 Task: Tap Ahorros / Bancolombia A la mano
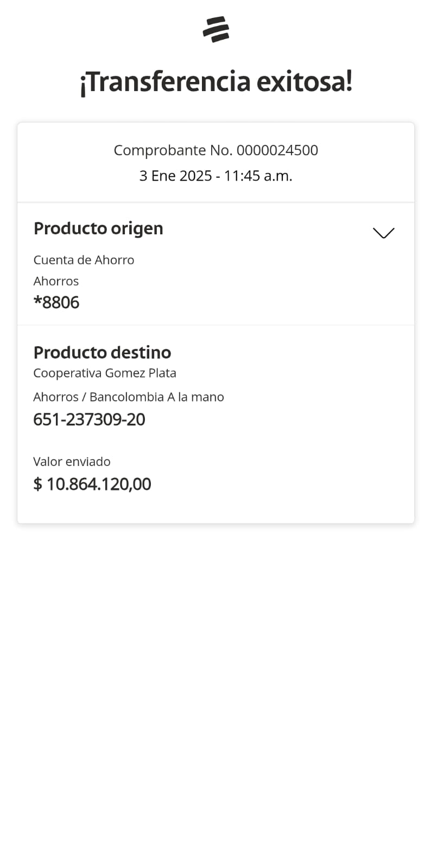coord(129,397)
